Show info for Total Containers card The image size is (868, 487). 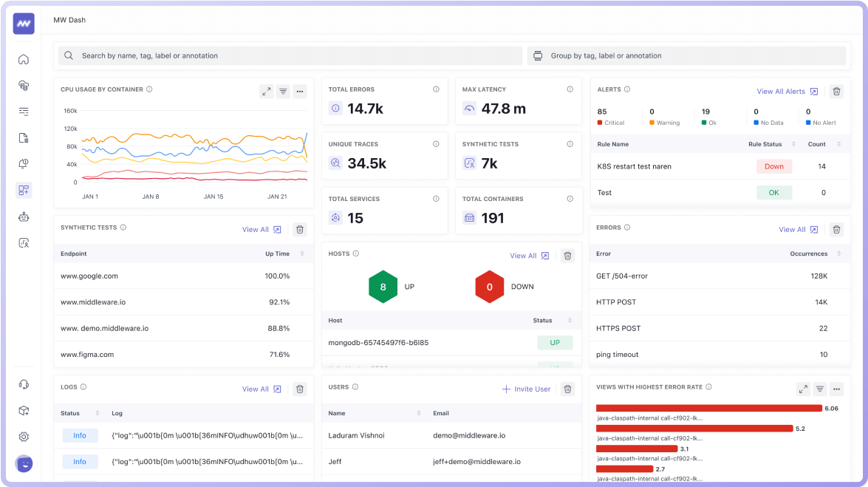[x=570, y=199]
